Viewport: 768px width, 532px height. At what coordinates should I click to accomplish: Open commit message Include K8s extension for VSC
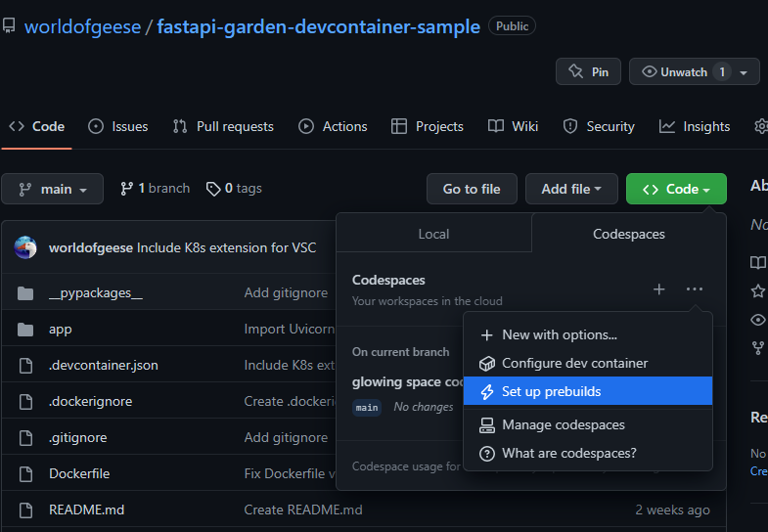tap(226, 247)
